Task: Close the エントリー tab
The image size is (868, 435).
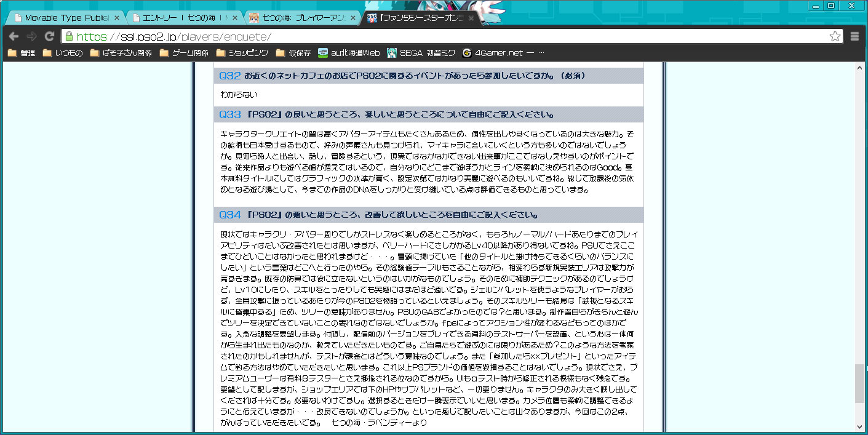Action: 235,18
